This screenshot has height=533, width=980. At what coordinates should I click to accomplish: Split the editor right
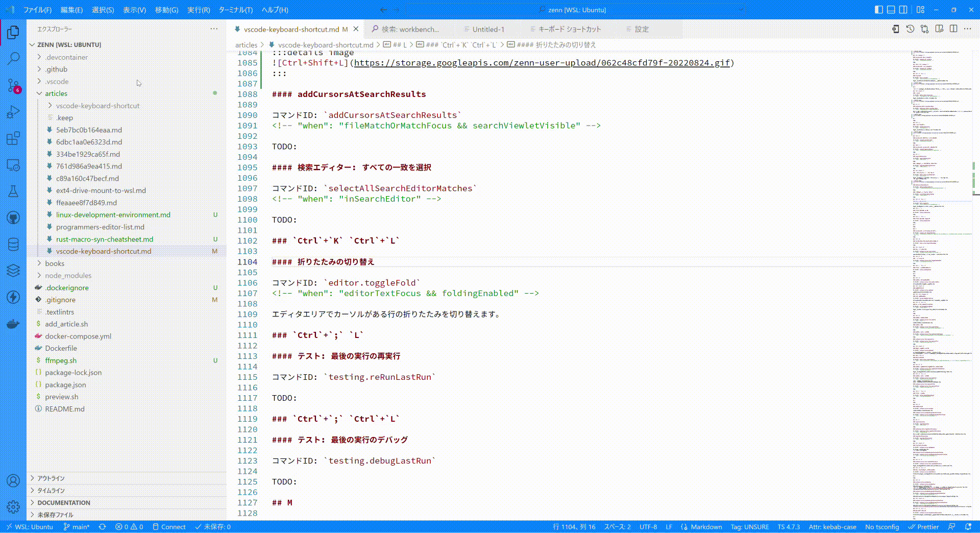point(953,29)
